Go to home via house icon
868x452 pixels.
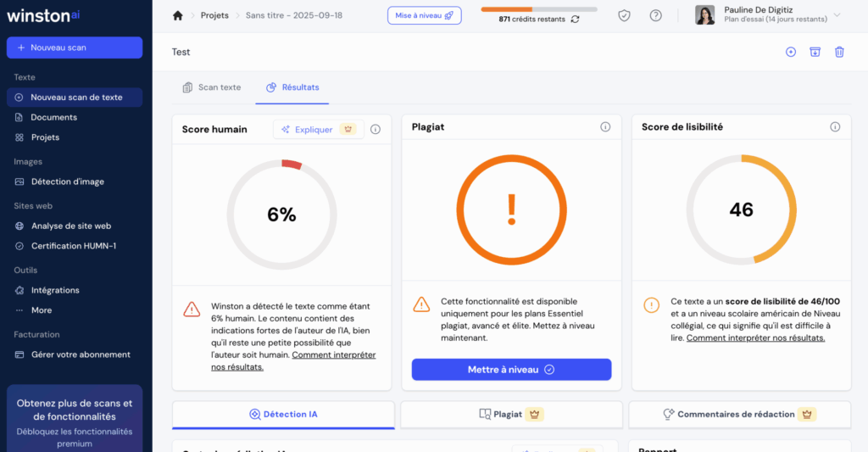pos(178,15)
